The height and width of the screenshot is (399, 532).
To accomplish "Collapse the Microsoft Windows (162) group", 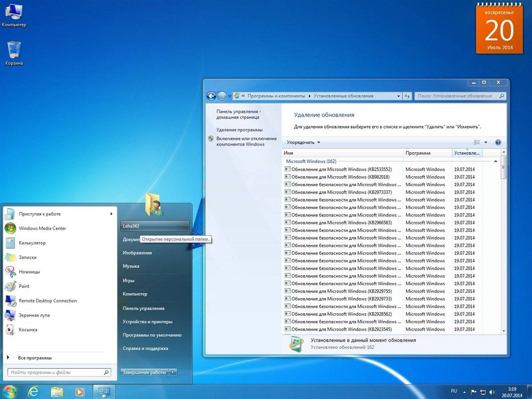I will point(495,161).
